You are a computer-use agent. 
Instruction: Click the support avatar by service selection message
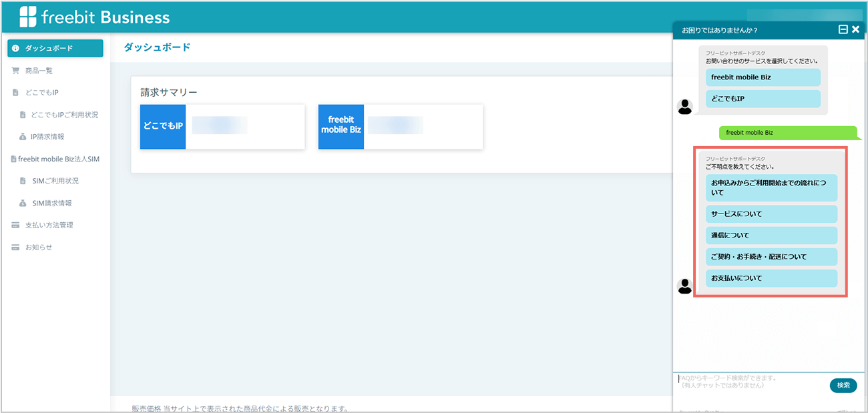[x=685, y=107]
